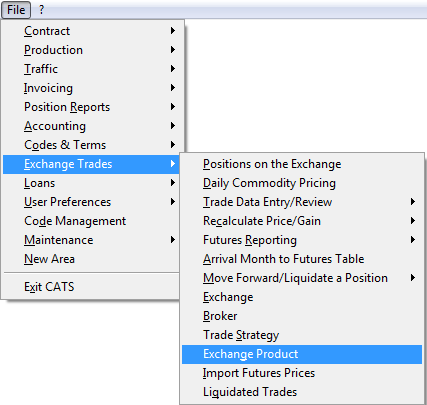The width and height of the screenshot is (427, 405).
Task: Expand the arrow next to Loans
Action: coord(173,183)
